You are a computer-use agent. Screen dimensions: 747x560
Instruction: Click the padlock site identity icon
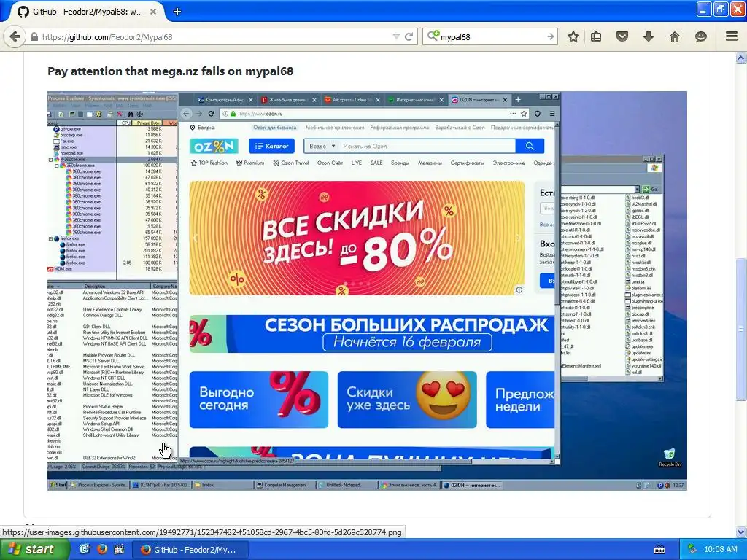34,36
